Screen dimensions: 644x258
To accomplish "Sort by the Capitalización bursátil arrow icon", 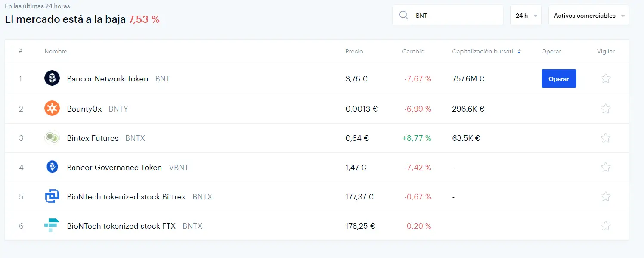I will click(519, 52).
